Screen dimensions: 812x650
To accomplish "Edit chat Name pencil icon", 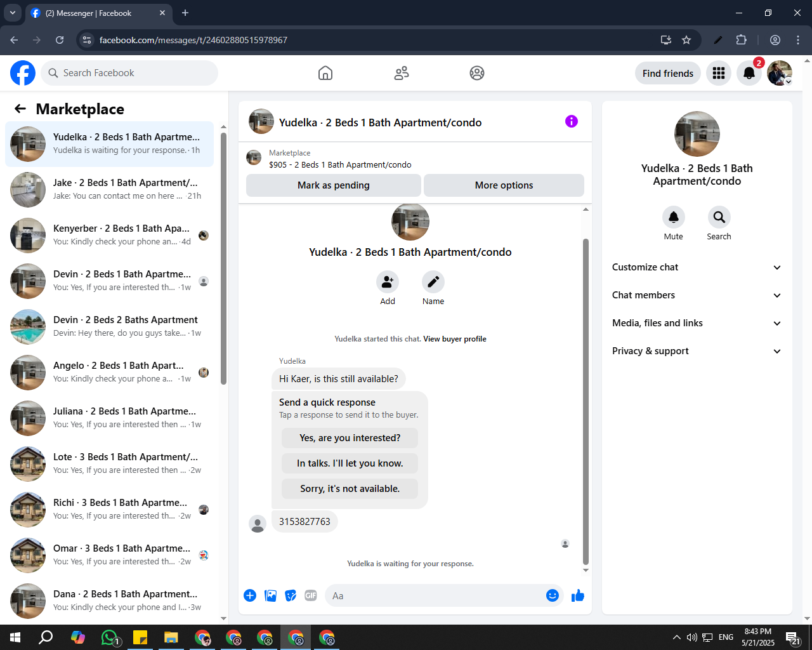I will (433, 282).
